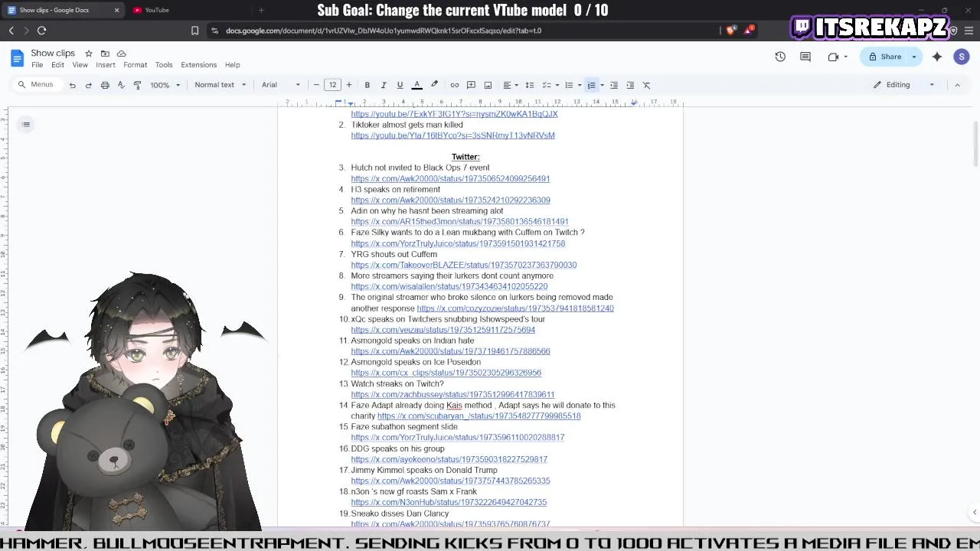Click the font size 12 field
Viewport: 980px width, 551px height.
332,85
